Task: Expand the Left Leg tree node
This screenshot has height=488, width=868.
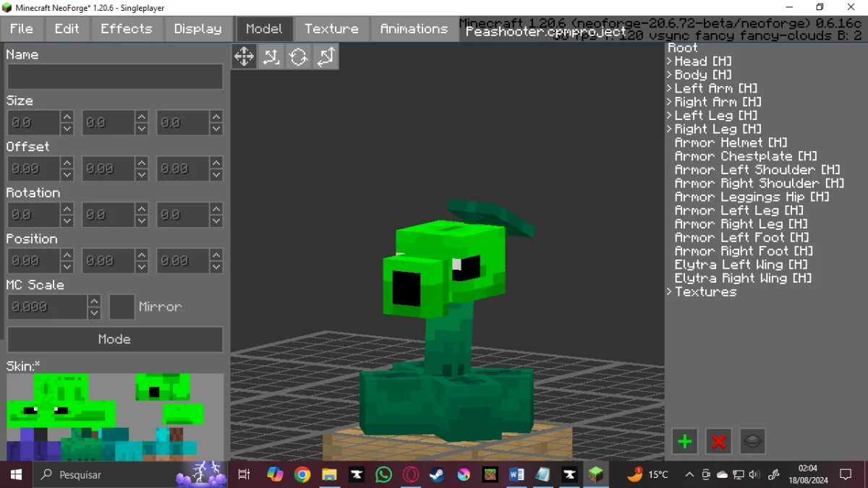Action: (x=670, y=116)
